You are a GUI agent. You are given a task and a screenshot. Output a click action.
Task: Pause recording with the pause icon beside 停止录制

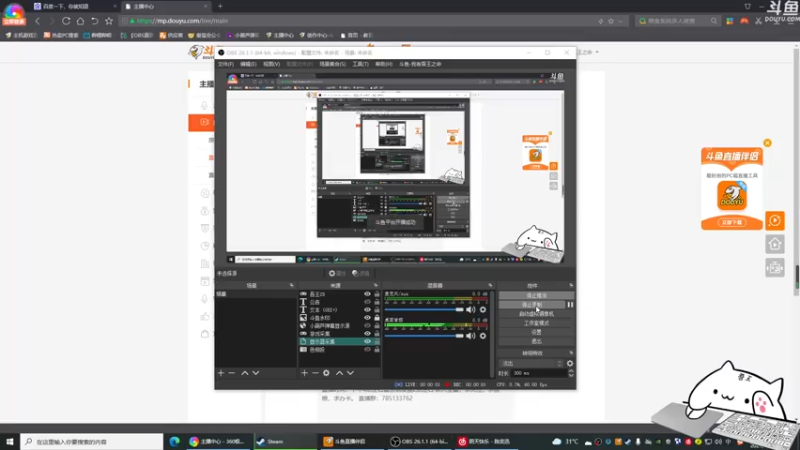pos(570,305)
